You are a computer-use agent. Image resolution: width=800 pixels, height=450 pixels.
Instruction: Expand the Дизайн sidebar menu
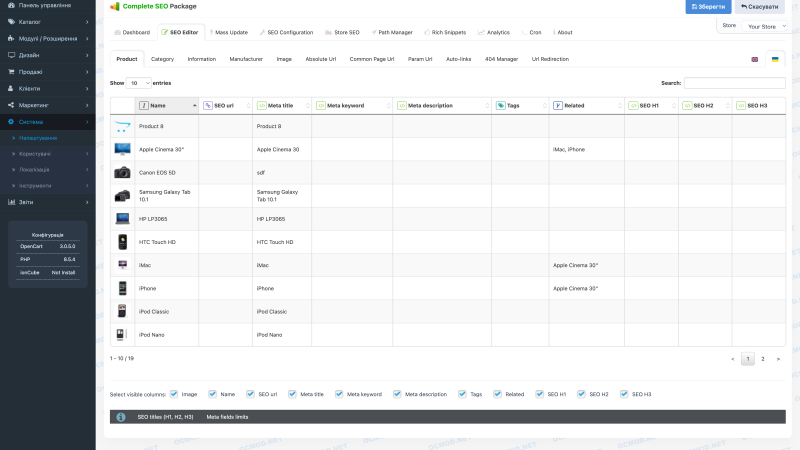click(x=47, y=55)
